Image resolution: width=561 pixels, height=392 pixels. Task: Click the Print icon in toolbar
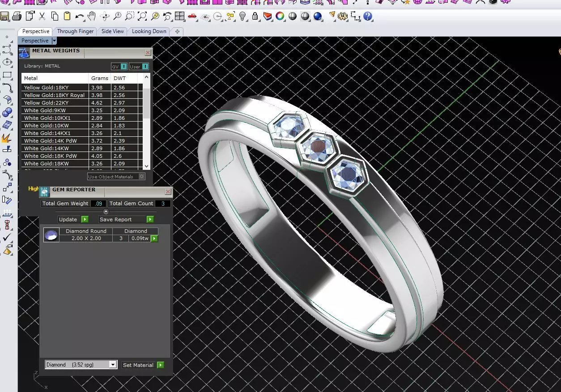pos(17,17)
